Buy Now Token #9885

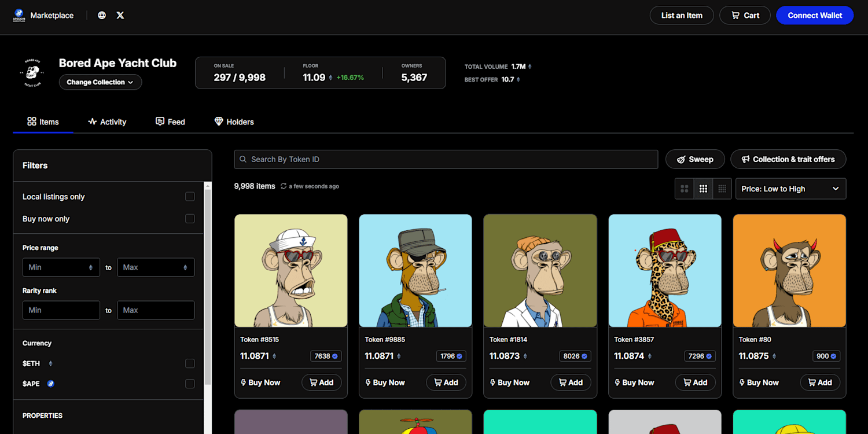385,382
